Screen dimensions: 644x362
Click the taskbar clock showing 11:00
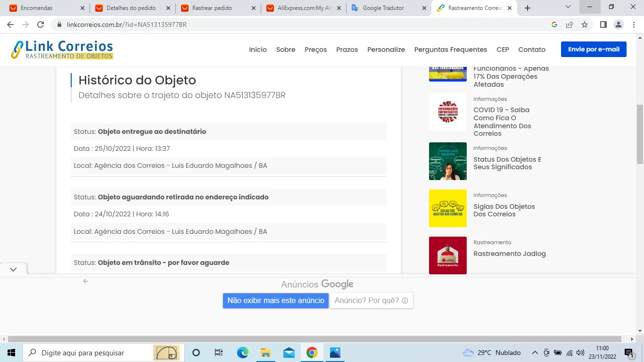pyautogui.click(x=602, y=353)
